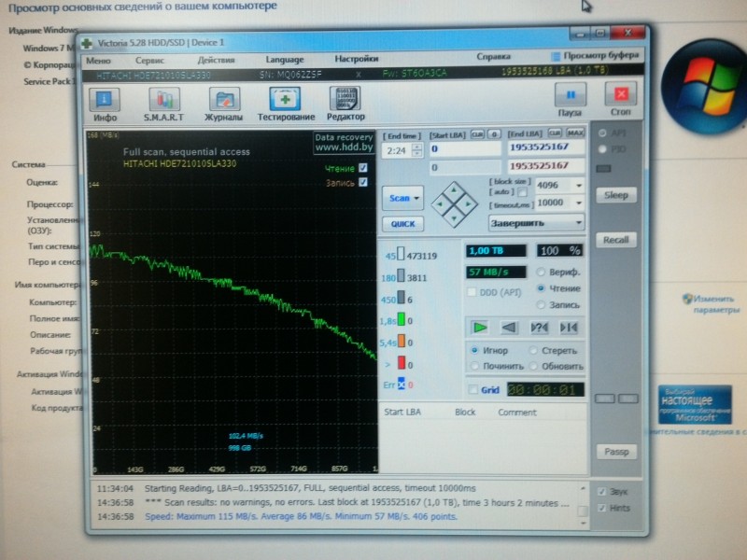Click the Passp button
The image size is (747, 560).
[616, 452]
